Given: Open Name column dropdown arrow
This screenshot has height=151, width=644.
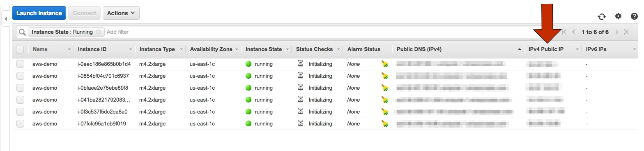Looking at the screenshot, I should [x=69, y=49].
